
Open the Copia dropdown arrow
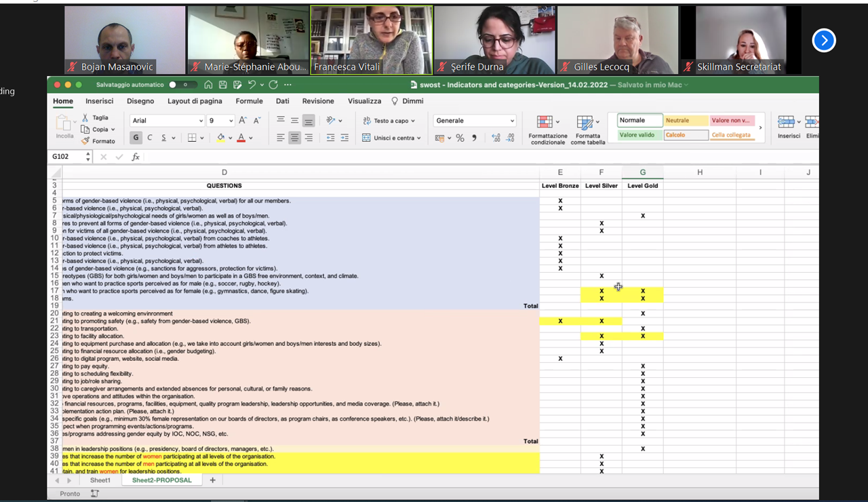tap(113, 130)
